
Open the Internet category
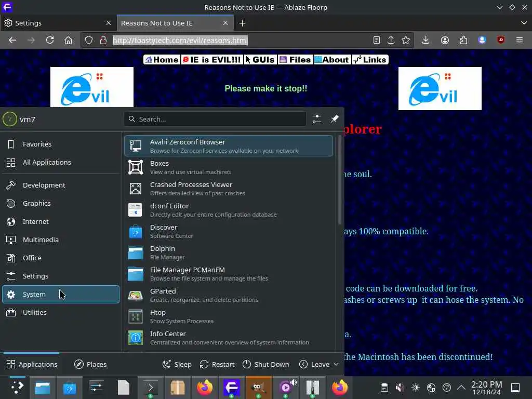pos(61,221)
